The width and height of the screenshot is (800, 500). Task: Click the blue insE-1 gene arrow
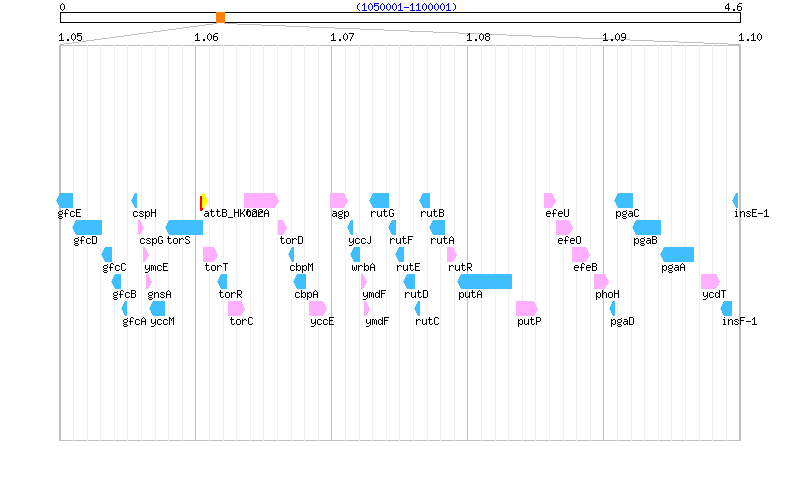736,200
